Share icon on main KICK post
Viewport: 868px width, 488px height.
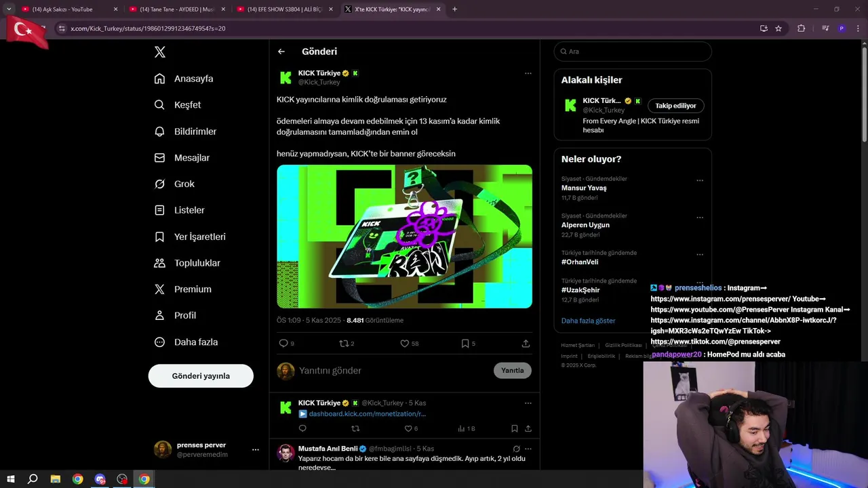pyautogui.click(x=526, y=344)
